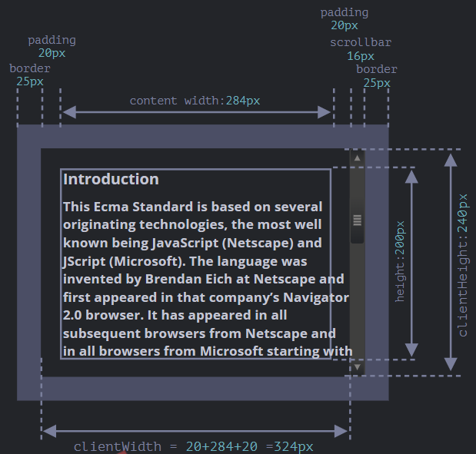The image size is (476, 454).
Task: Click the scrollbar thumb grip
Action: 358,220
